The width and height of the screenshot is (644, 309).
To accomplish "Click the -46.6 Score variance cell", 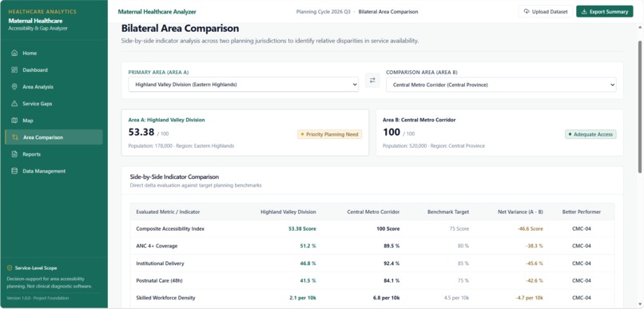I will [x=531, y=228].
